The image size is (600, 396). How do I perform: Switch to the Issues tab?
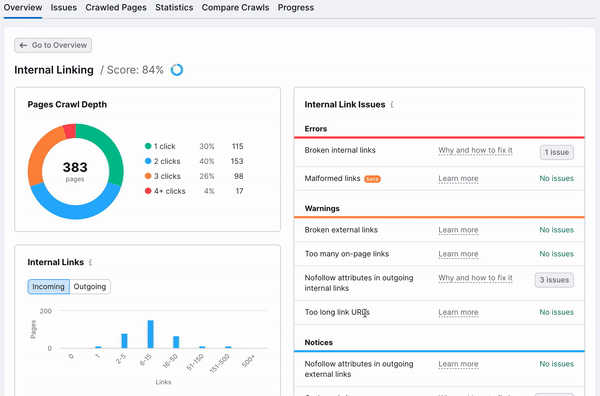(x=64, y=8)
